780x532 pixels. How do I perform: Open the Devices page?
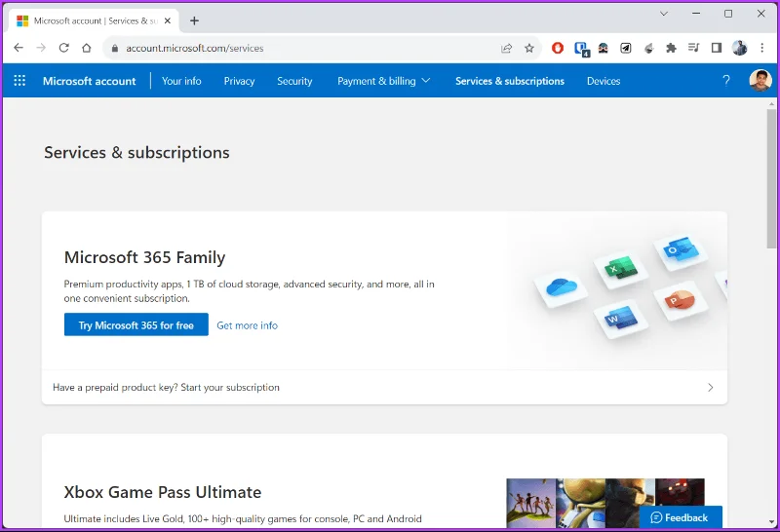[604, 81]
